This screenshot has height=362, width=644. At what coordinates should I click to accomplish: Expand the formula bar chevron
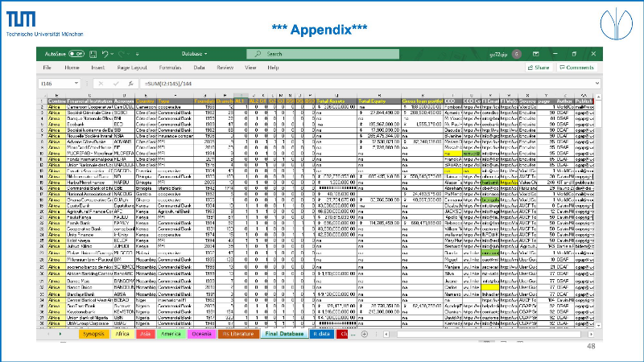coord(597,84)
